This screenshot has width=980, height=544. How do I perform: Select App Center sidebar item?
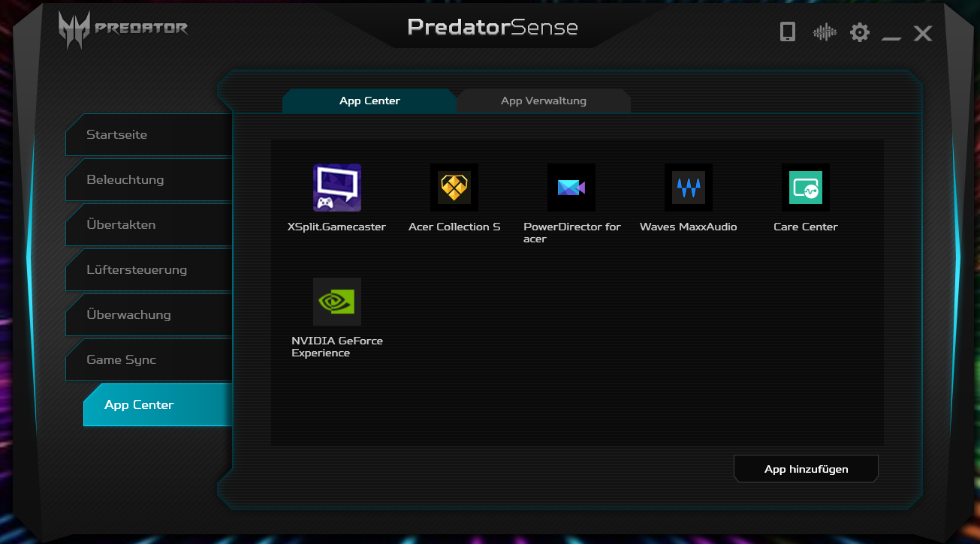[158, 405]
